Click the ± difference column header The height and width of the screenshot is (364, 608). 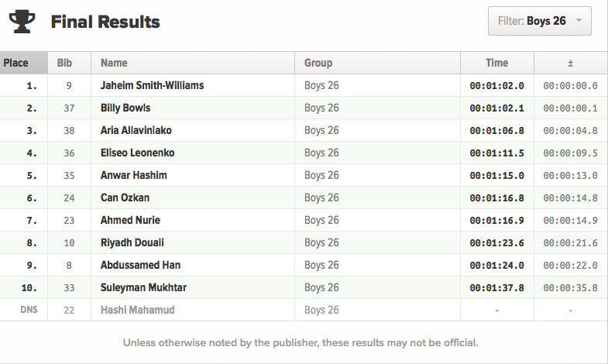click(570, 63)
